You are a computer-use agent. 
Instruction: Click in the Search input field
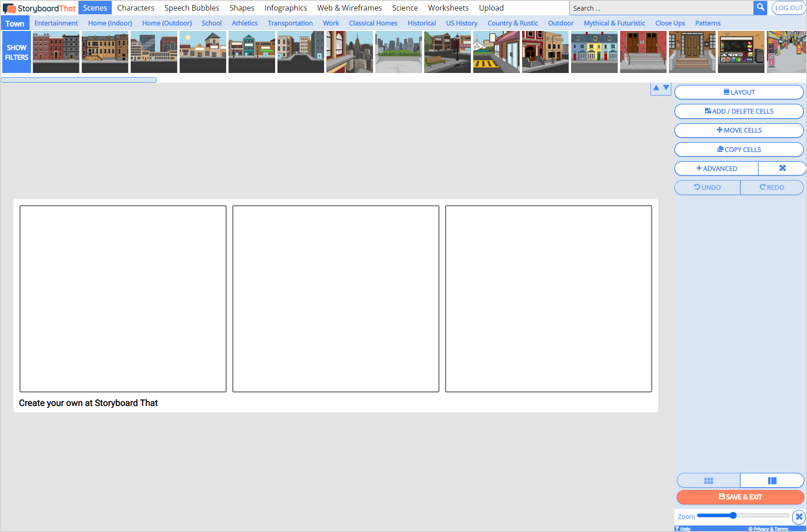tap(661, 8)
